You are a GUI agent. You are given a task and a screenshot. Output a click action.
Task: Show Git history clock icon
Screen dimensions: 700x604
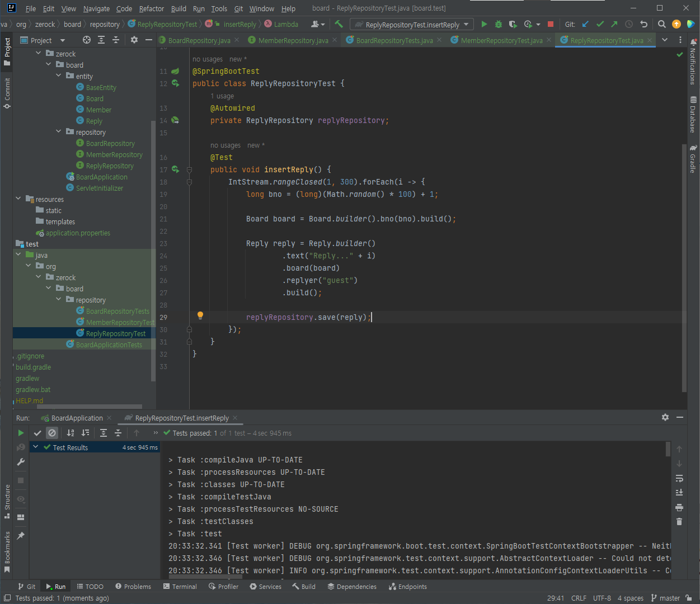click(x=629, y=24)
